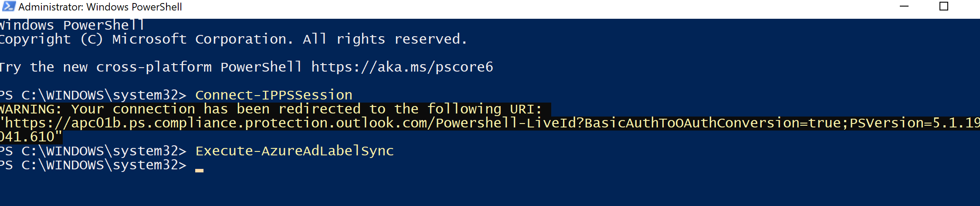Open the PowerShell window system menu icon
The width and height of the screenshot is (980, 206).
click(8, 7)
